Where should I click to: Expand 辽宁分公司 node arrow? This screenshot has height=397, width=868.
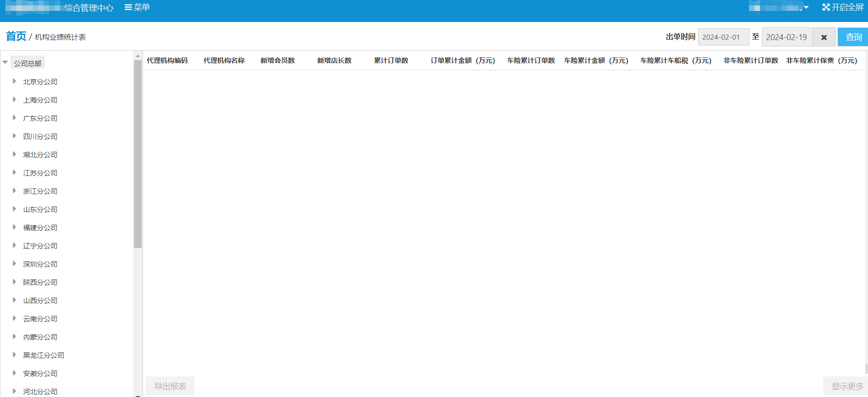14,245
